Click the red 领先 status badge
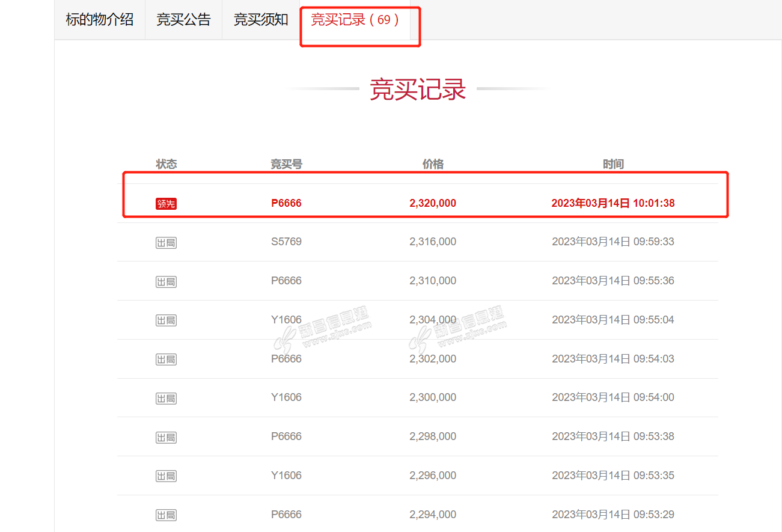782x532 pixels. (x=166, y=204)
